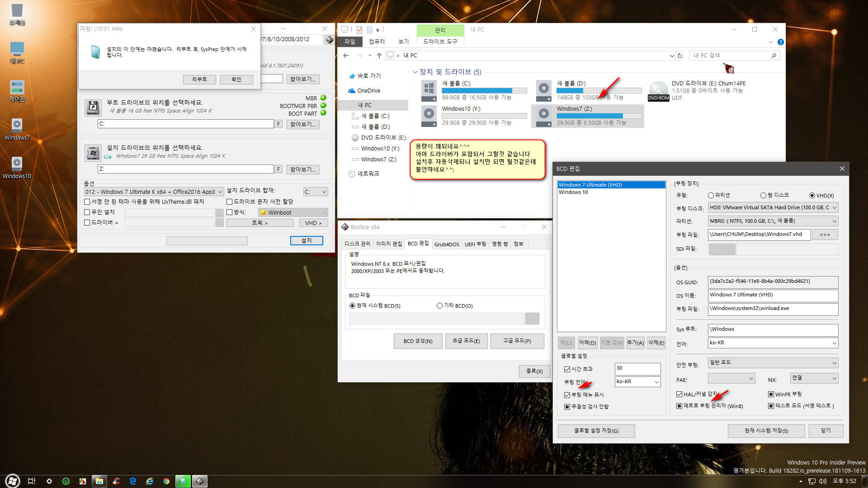Viewport: 868px width, 488px height.
Task: Launch Edge browser from taskbar
Action: tap(132, 481)
